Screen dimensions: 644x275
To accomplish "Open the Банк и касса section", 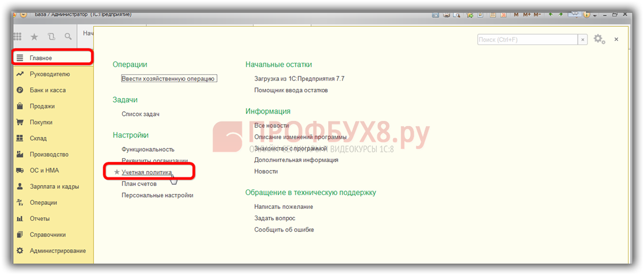I will (x=47, y=90).
